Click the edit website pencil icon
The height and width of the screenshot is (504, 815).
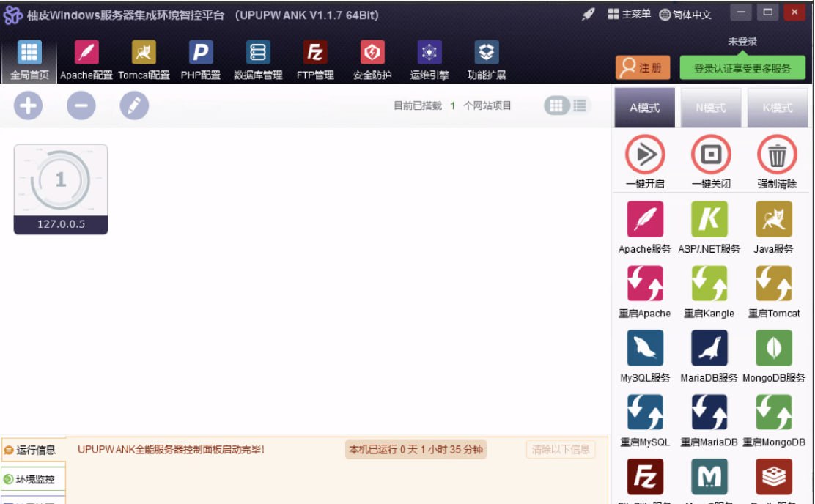[134, 106]
